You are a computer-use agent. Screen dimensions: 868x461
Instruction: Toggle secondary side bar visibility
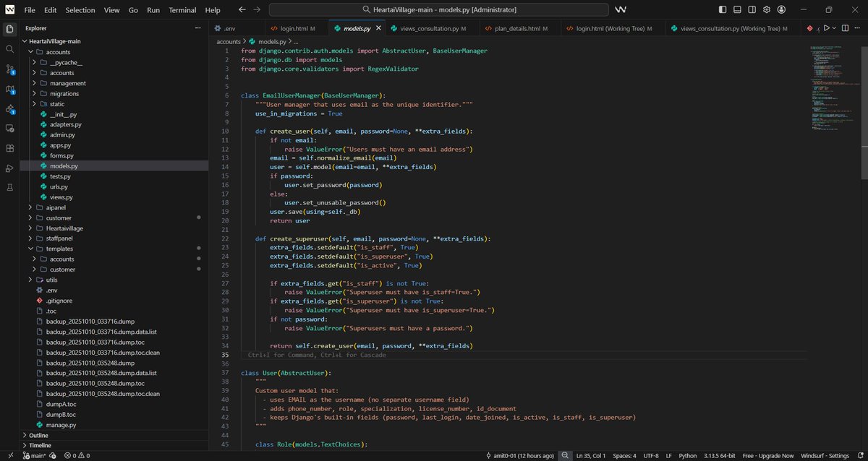[752, 10]
